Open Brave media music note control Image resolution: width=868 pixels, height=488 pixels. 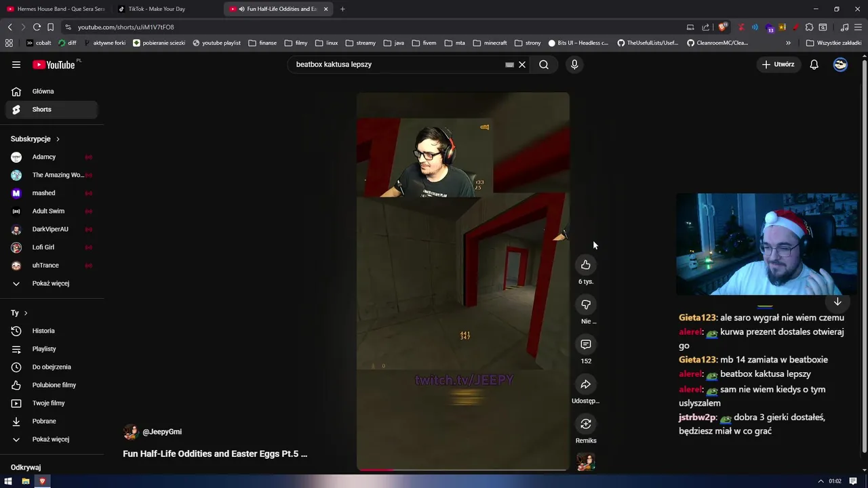[844, 27]
